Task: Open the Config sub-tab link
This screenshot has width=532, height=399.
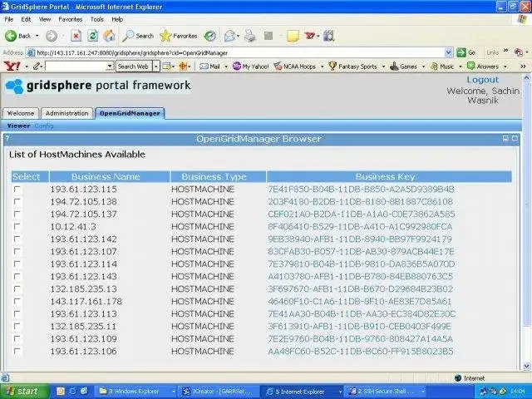Action: 44,126
